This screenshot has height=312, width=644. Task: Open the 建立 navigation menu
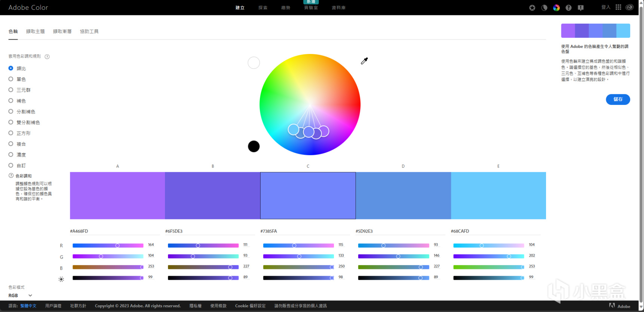click(x=240, y=7)
